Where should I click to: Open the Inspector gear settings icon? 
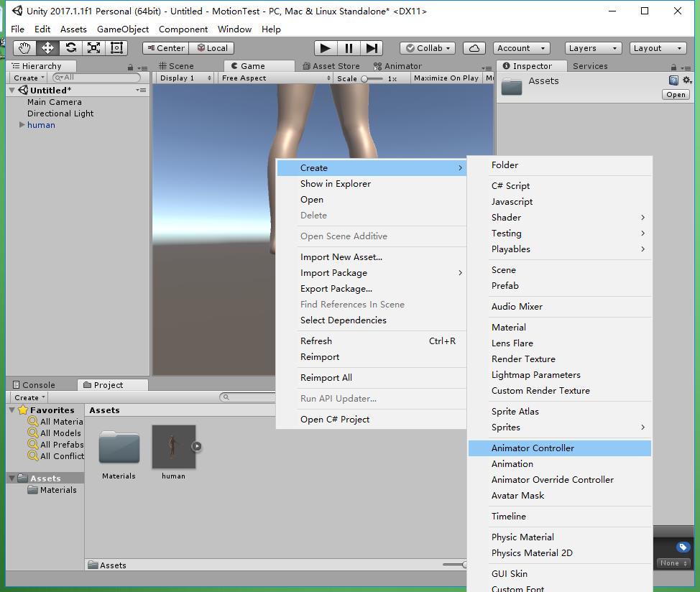(x=687, y=80)
